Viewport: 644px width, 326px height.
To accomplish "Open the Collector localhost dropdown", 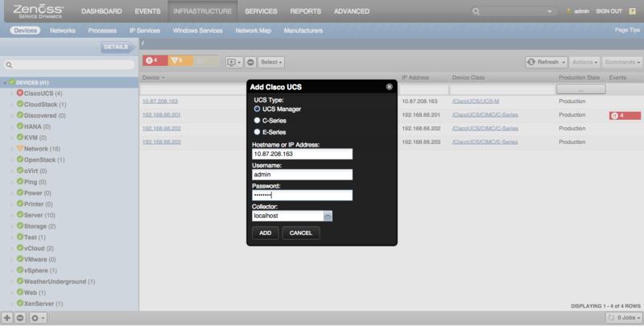I will (x=328, y=216).
